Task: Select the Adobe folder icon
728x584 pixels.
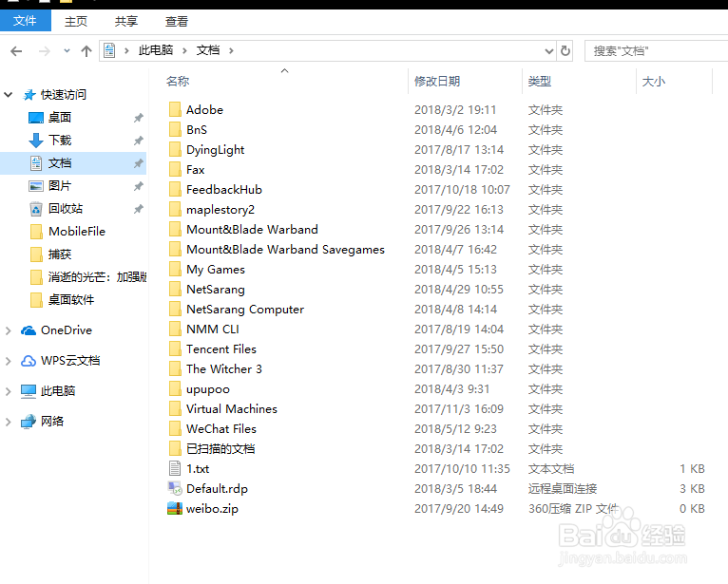Action: click(x=175, y=109)
